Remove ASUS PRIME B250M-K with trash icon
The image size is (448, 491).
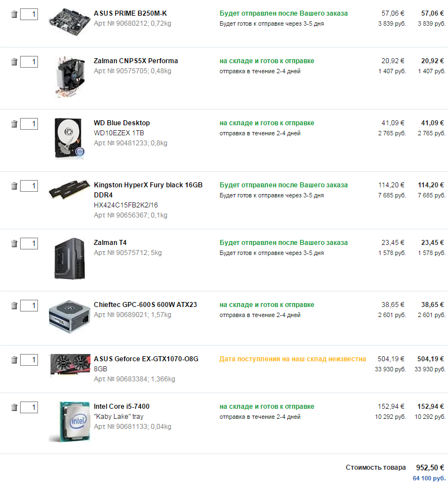(x=14, y=15)
